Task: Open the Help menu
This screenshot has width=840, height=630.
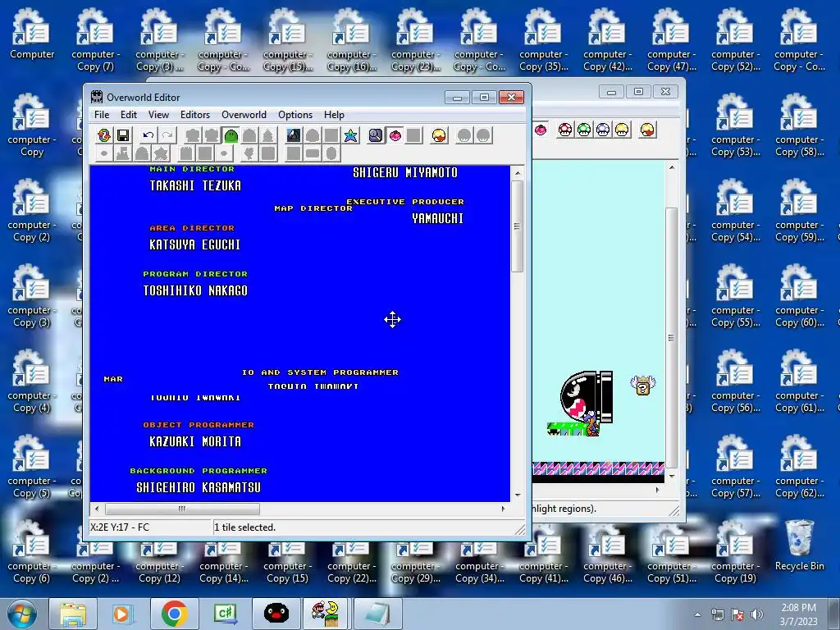Action: [334, 115]
